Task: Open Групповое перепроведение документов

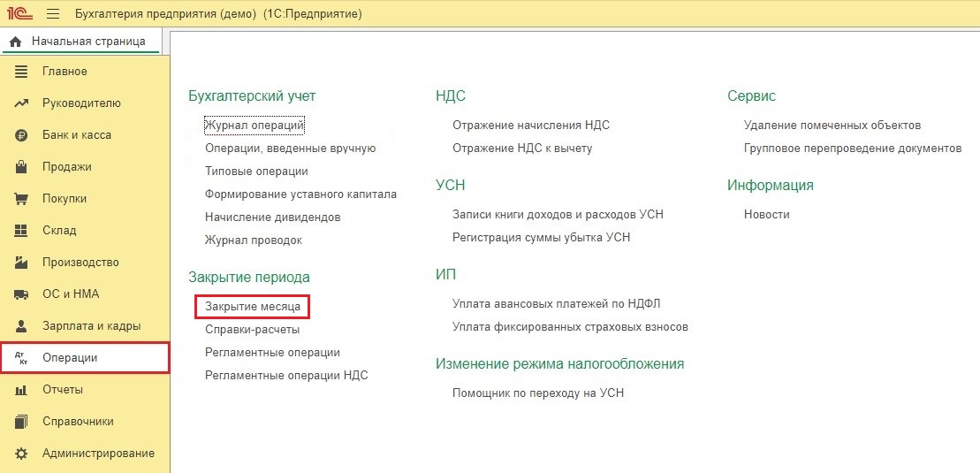Action: coord(853,149)
